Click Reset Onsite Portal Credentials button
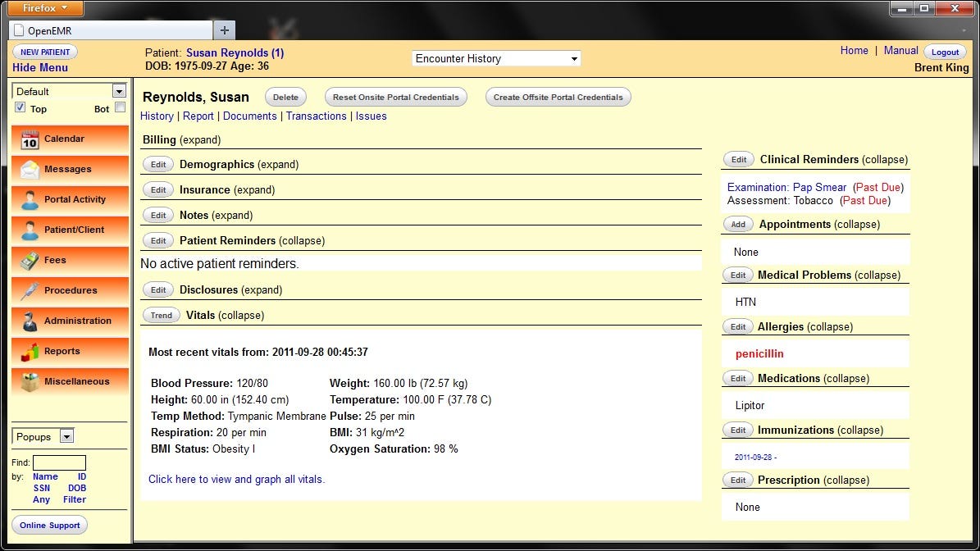This screenshot has height=551, width=980. (x=395, y=97)
